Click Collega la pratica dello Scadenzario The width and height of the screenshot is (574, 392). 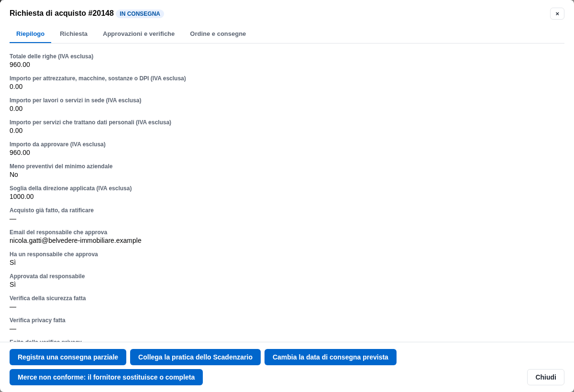(195, 357)
